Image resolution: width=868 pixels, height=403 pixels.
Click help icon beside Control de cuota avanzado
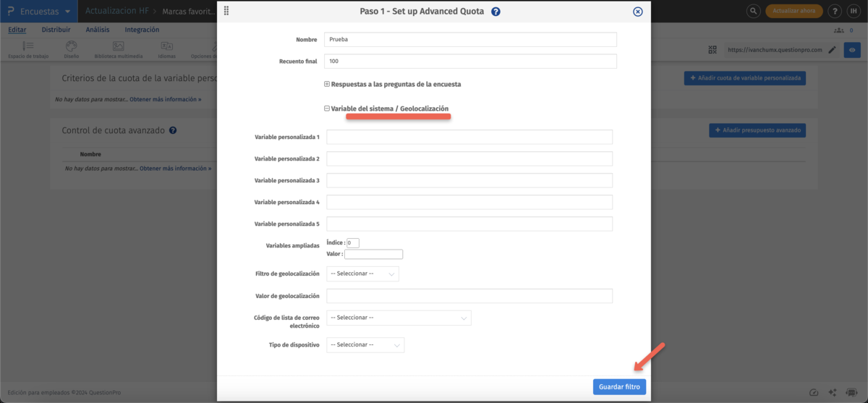click(174, 131)
